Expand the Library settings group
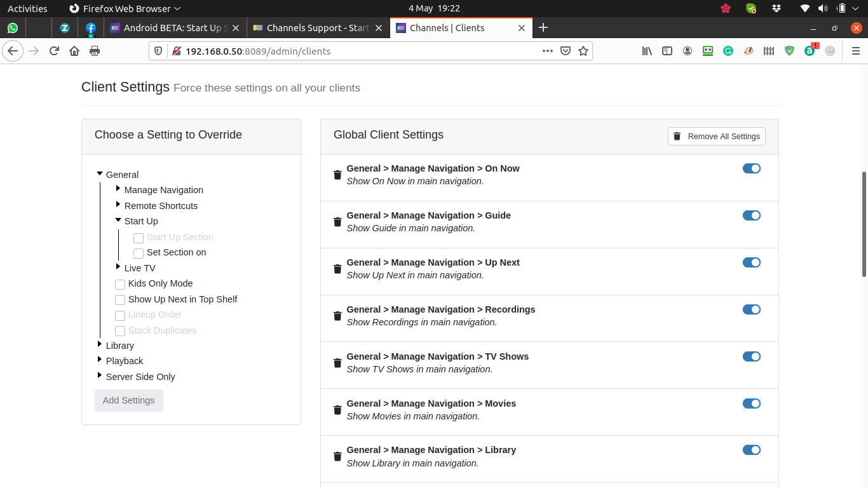This screenshot has width=868, height=488. point(100,345)
